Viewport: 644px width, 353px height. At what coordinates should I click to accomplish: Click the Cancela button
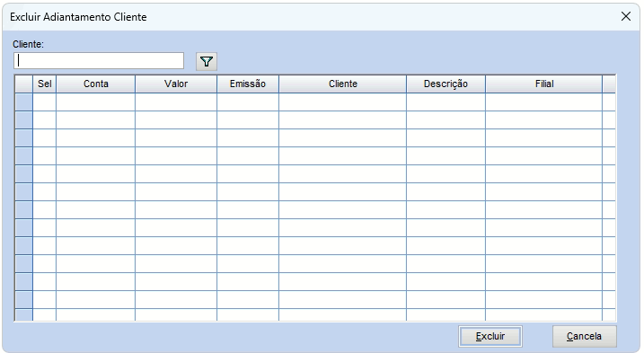(x=584, y=336)
